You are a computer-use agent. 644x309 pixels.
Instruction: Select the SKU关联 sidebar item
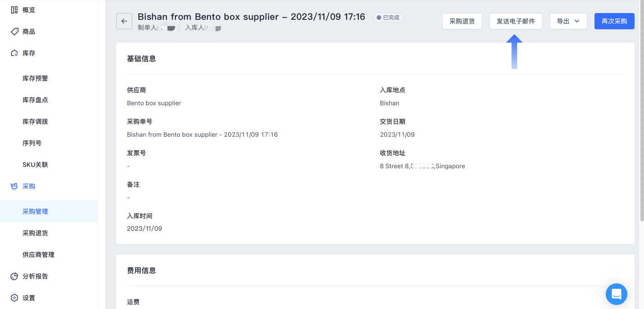click(x=49, y=165)
